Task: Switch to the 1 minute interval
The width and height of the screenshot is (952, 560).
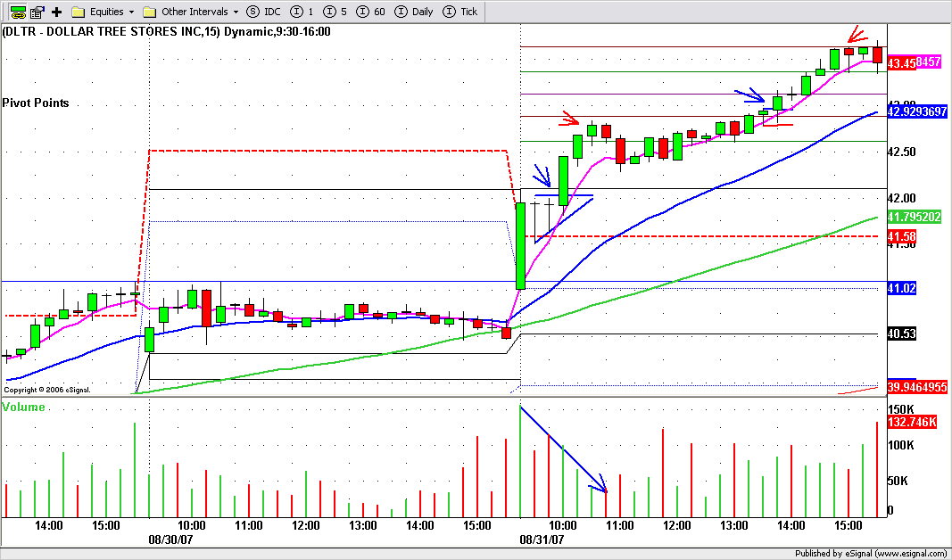Action: (x=302, y=12)
